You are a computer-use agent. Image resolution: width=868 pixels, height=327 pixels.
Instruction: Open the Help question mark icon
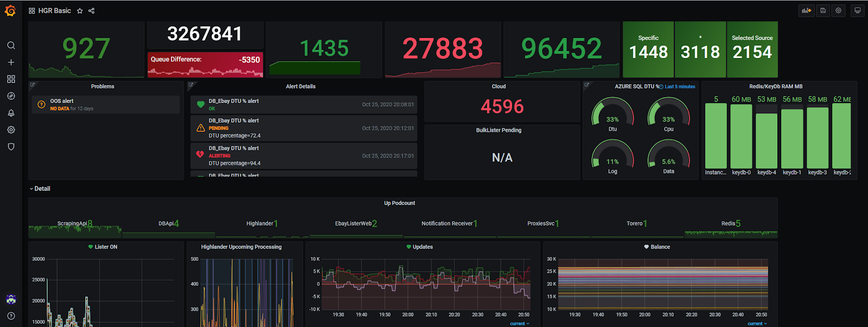[11, 316]
